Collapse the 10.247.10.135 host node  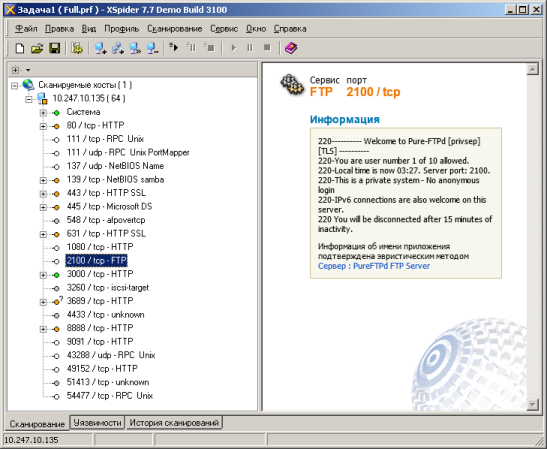29,99
